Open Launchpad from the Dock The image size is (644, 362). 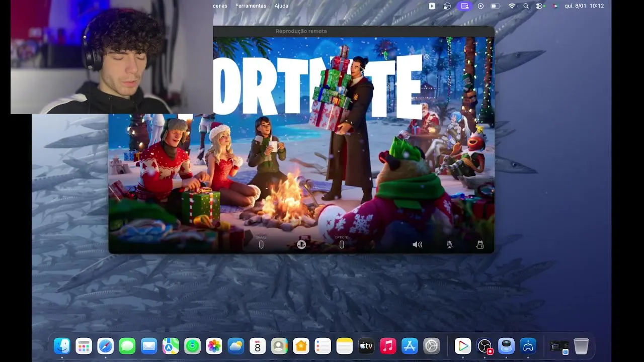84,346
